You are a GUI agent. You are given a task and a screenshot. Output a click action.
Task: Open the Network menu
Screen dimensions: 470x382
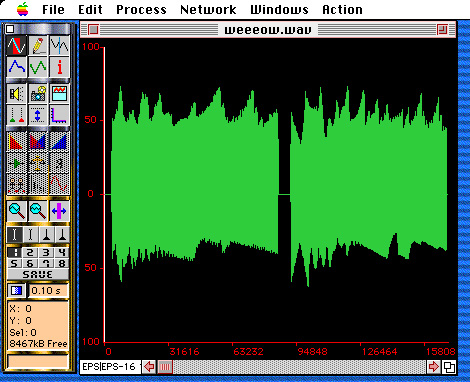208,9
